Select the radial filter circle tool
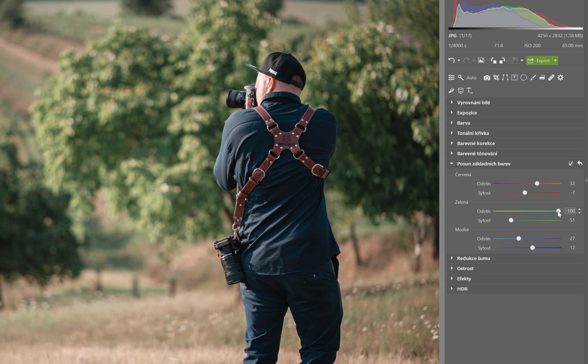The image size is (588, 364). 524,77
